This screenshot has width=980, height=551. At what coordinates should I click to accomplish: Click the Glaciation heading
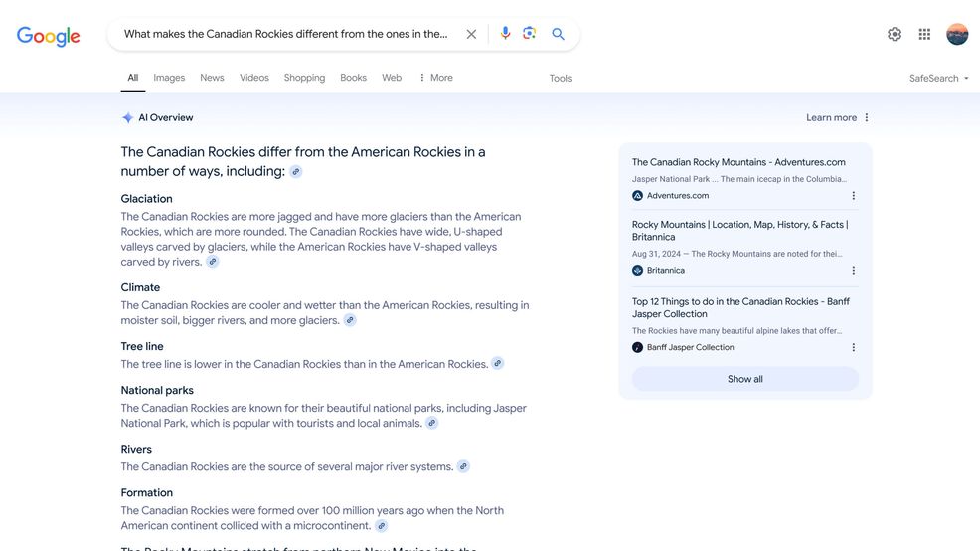tap(146, 199)
